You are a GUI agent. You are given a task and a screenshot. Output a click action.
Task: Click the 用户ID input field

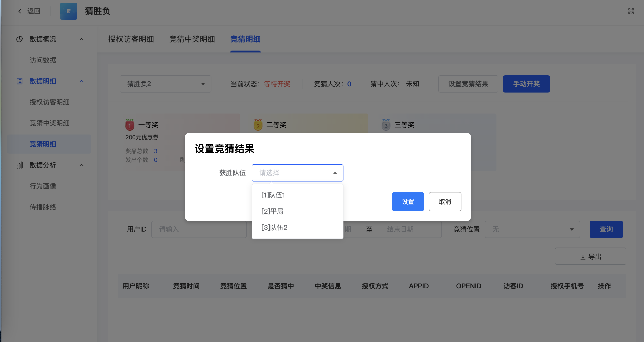199,229
